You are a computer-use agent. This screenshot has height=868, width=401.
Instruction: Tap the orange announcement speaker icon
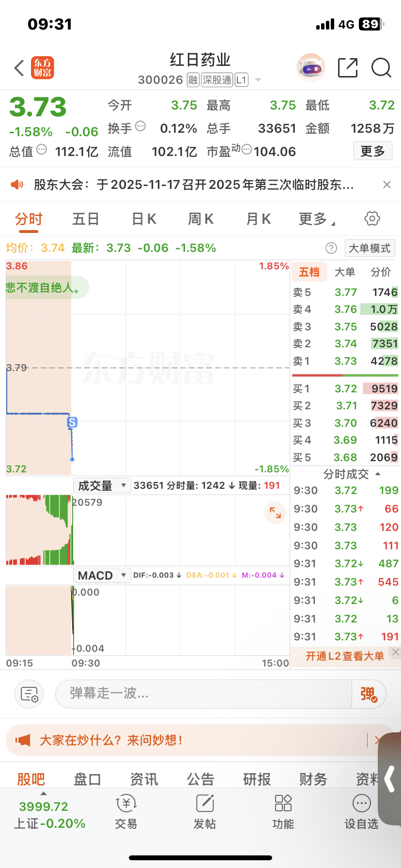coord(17,185)
